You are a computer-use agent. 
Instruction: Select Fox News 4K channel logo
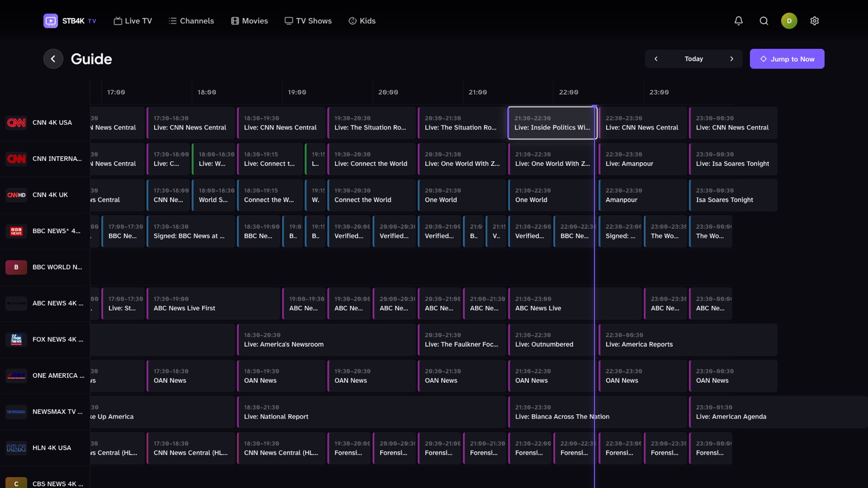point(16,340)
